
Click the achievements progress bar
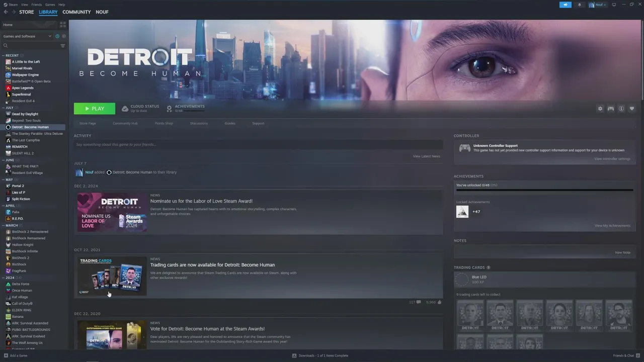[544, 190]
